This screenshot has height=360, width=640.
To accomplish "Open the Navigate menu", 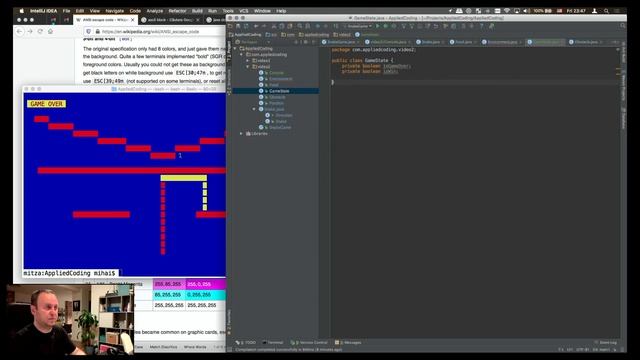I will 115,11.
